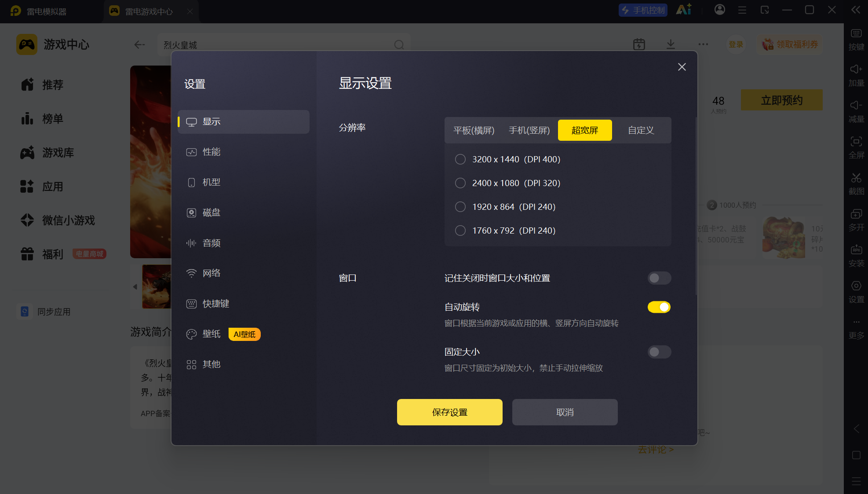Click the 保存设置 save button
Screen dimensions: 868x494
point(450,412)
